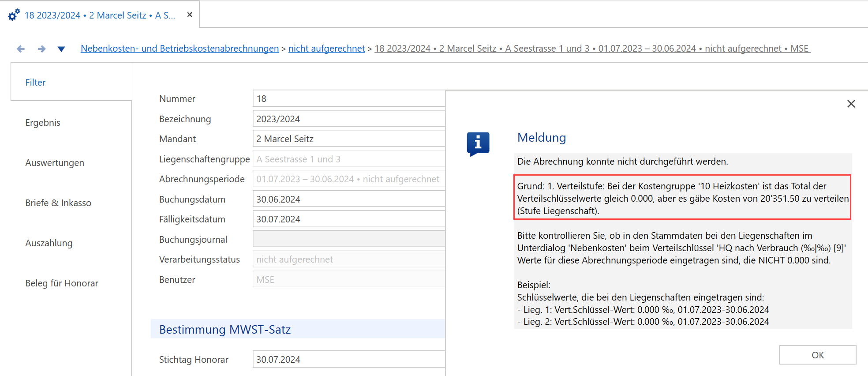Close the '18 2023/2024' tab

(x=190, y=15)
